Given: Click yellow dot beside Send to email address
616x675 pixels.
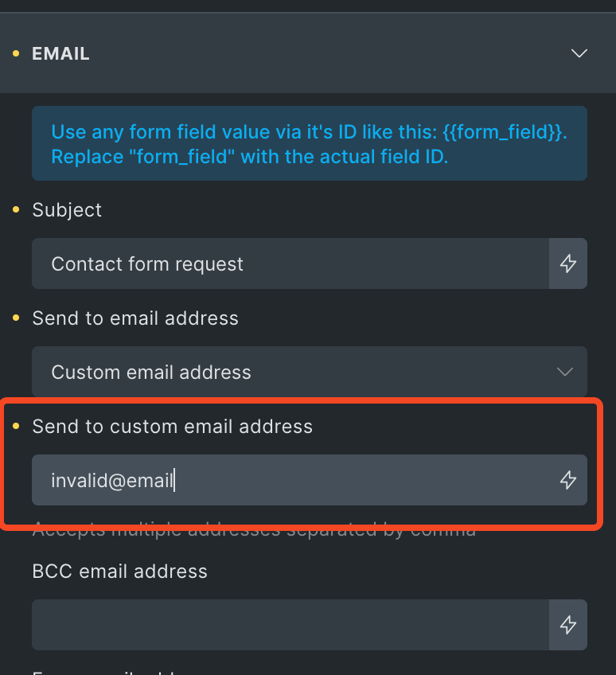Looking at the screenshot, I should point(16,318).
